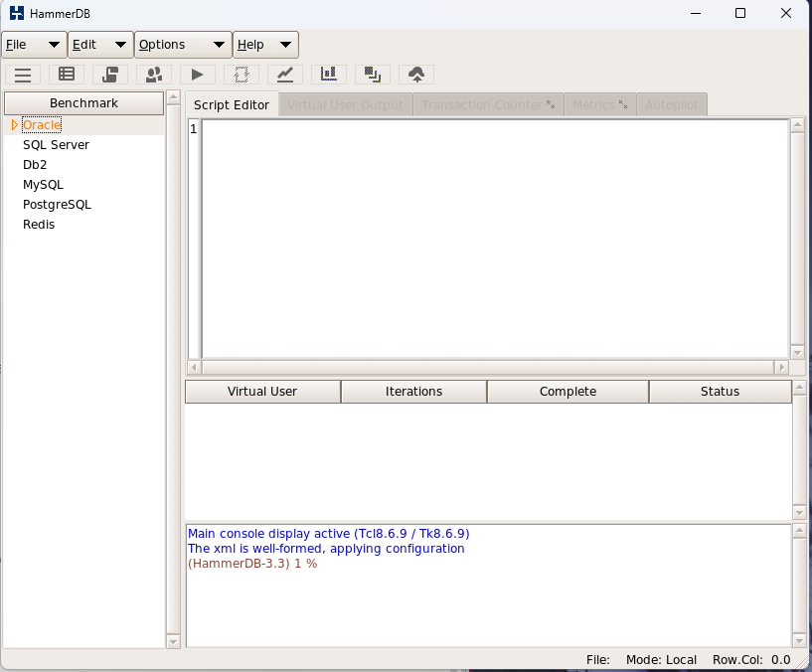Viewport: 812px width, 672px height.
Task: Click the Autopilot upload-arrow toolbar icon
Action: click(415, 75)
